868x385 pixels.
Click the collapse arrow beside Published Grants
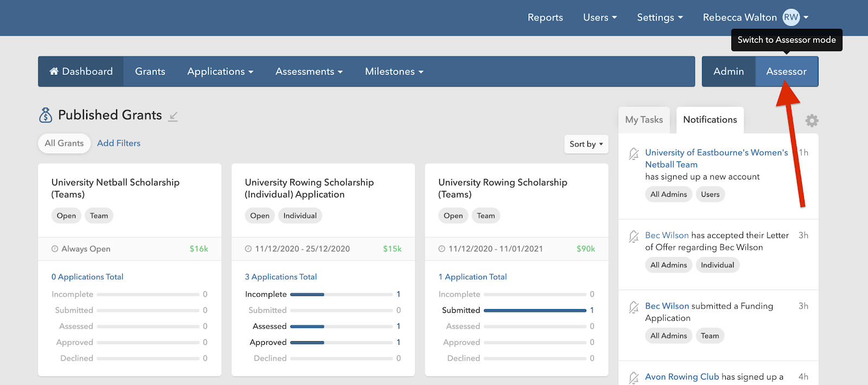pos(173,116)
